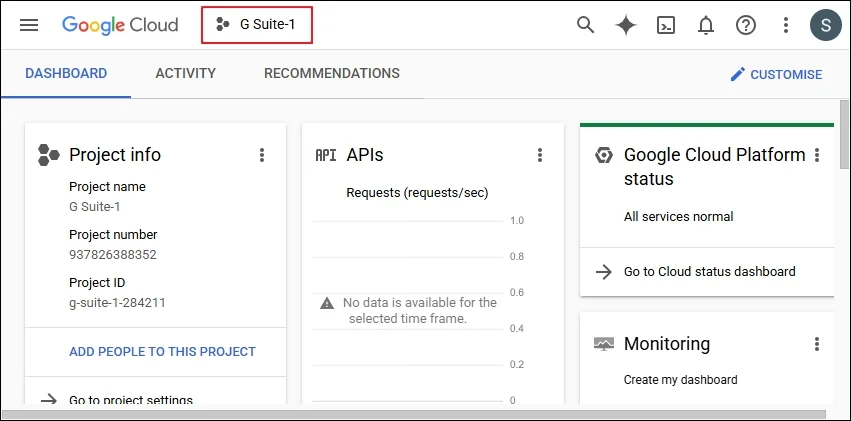This screenshot has height=421, width=851.
Task: Click the horizontal scrollbar at bottom
Action: 414,415
